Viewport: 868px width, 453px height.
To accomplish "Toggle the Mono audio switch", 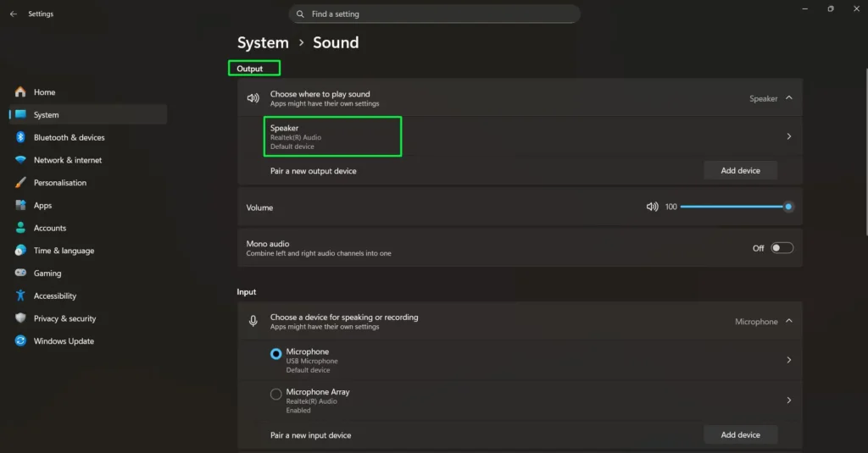I will [x=782, y=248].
